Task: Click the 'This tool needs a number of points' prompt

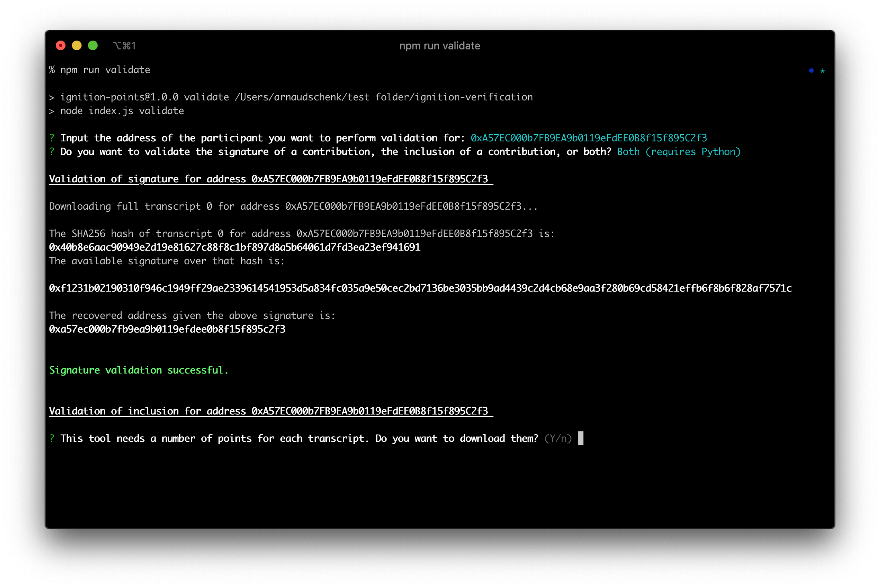Action: 294,439
